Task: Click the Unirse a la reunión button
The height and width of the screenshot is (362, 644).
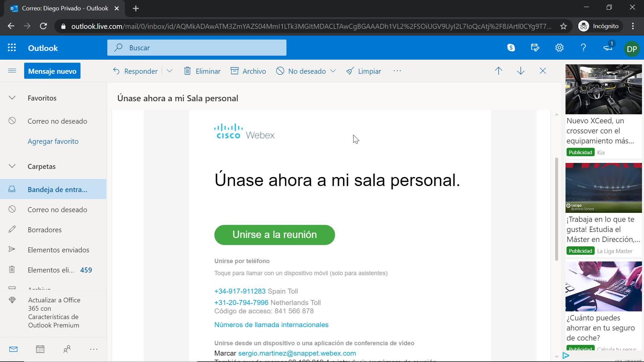Action: click(x=274, y=235)
